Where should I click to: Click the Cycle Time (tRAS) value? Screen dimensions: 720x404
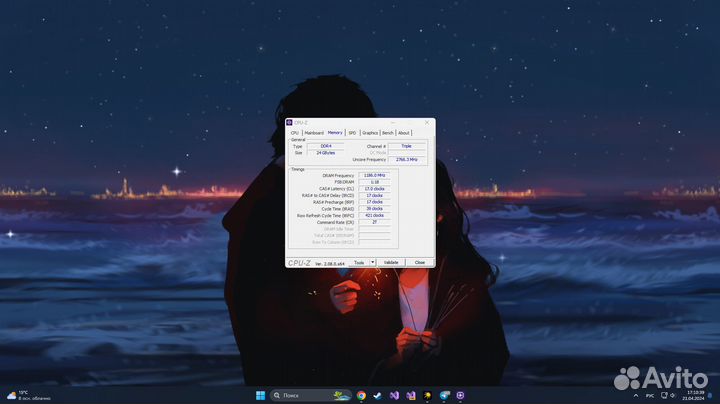tap(374, 208)
